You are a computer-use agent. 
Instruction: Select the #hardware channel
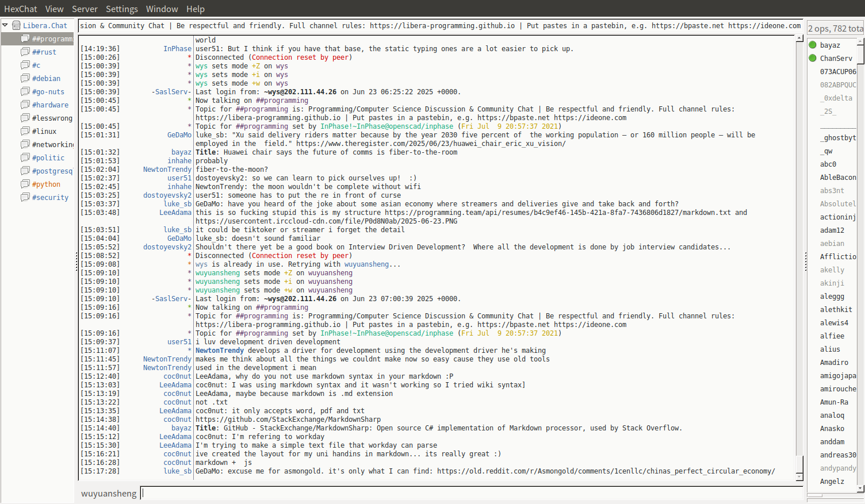[x=50, y=105]
